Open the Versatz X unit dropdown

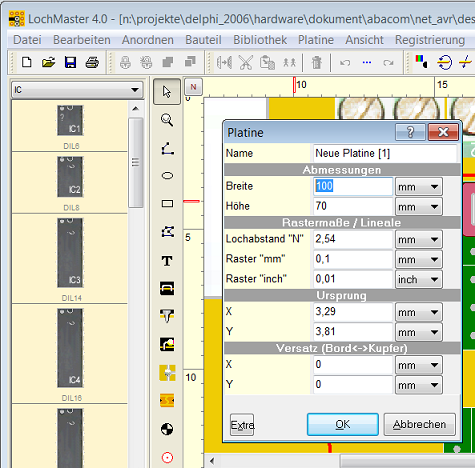click(419, 365)
